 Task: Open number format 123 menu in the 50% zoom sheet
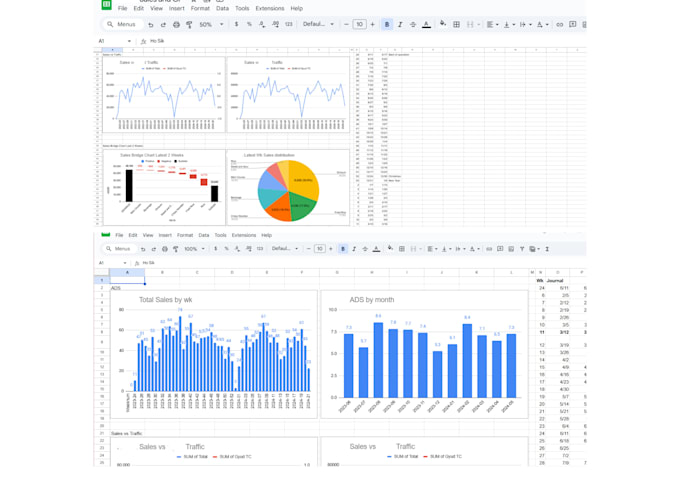point(289,24)
